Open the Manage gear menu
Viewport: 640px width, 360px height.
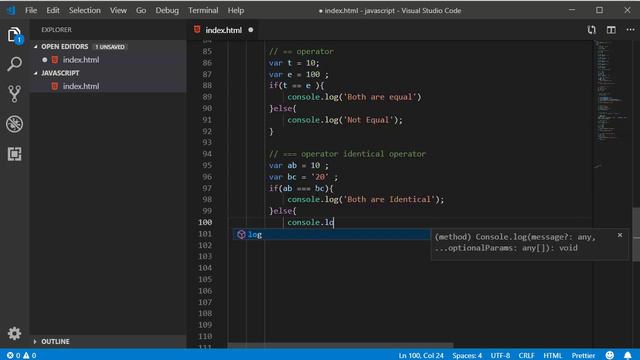(14, 333)
